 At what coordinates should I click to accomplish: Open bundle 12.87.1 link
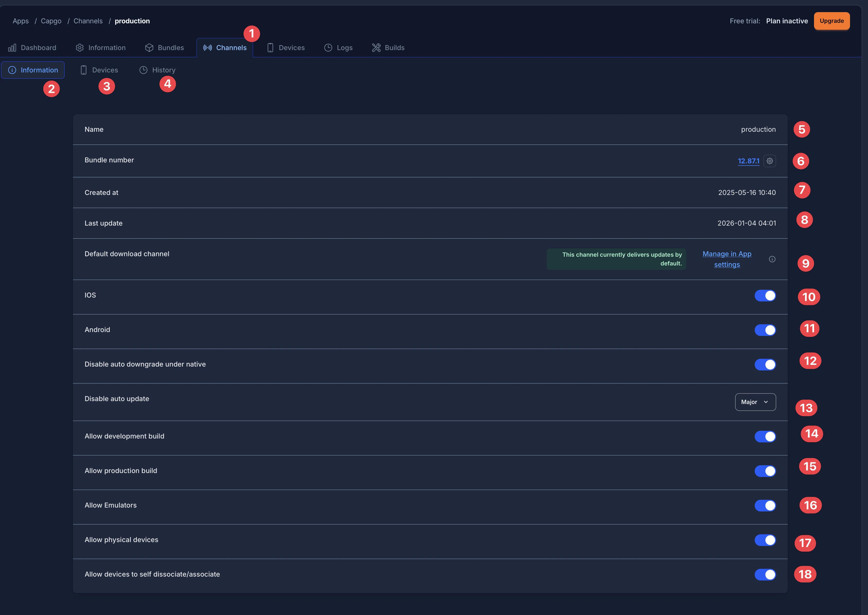point(748,161)
